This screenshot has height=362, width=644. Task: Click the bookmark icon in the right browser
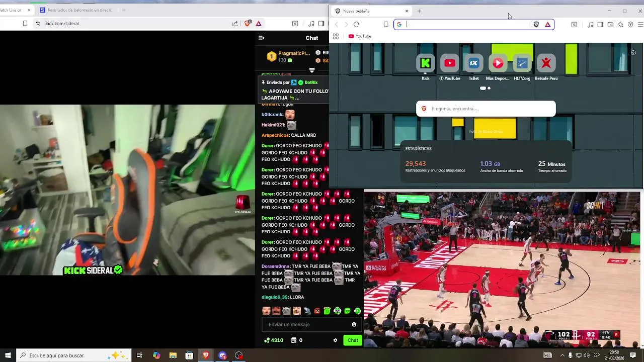(386, 24)
